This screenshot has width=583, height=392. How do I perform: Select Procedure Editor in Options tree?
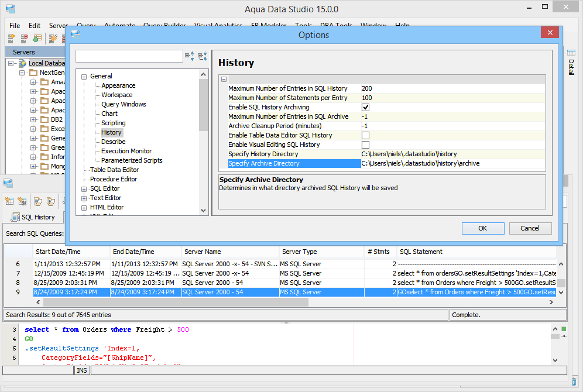[114, 179]
